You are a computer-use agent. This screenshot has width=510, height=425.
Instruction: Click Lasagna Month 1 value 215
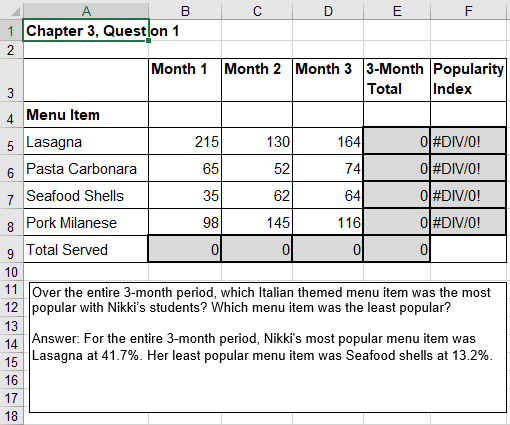(x=185, y=141)
